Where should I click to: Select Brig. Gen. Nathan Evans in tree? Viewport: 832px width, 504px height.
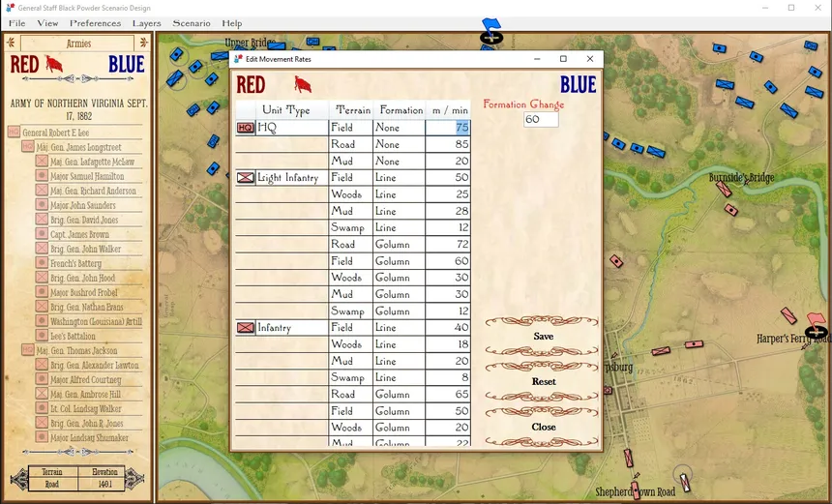click(86, 307)
